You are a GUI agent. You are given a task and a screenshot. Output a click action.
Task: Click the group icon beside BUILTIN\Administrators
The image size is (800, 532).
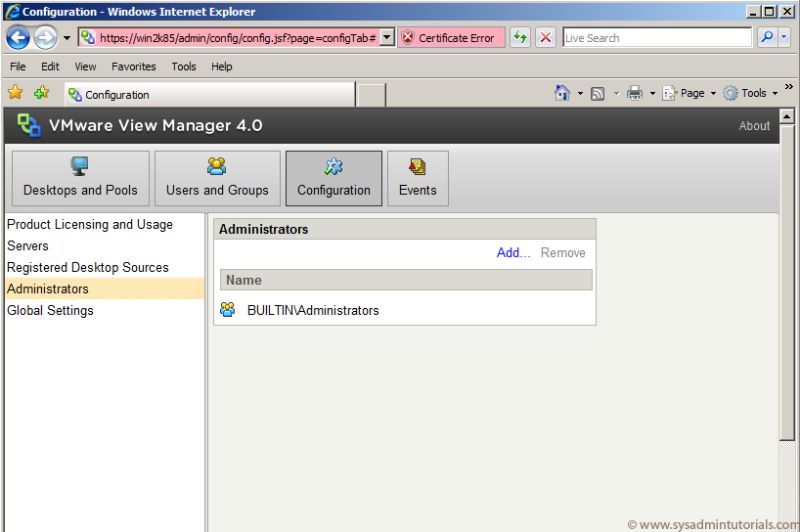coord(228,310)
